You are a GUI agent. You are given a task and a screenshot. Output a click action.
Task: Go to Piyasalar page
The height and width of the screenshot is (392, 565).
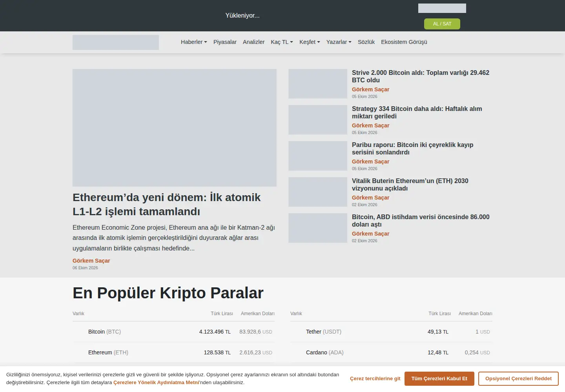[x=225, y=42]
